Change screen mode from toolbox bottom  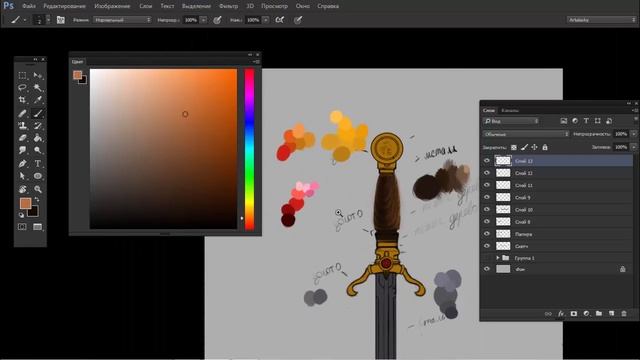(x=38, y=227)
